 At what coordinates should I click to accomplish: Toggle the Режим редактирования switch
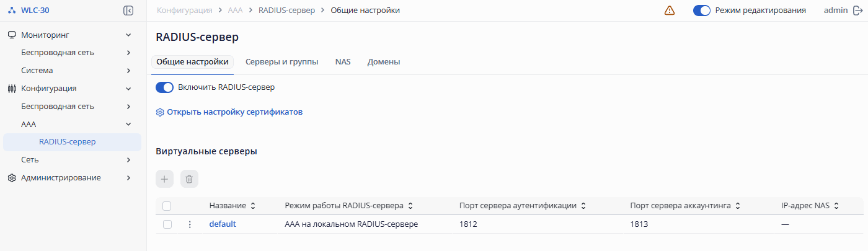[x=701, y=11]
